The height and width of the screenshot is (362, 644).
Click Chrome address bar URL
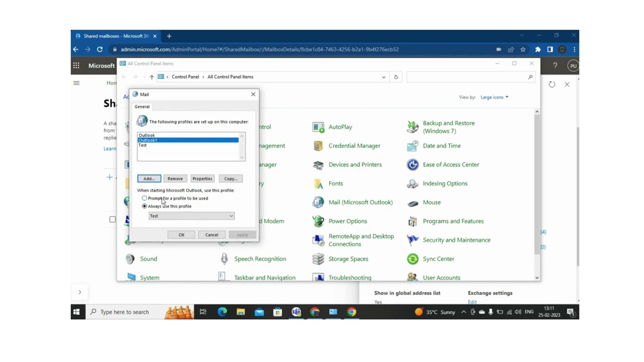[260, 49]
